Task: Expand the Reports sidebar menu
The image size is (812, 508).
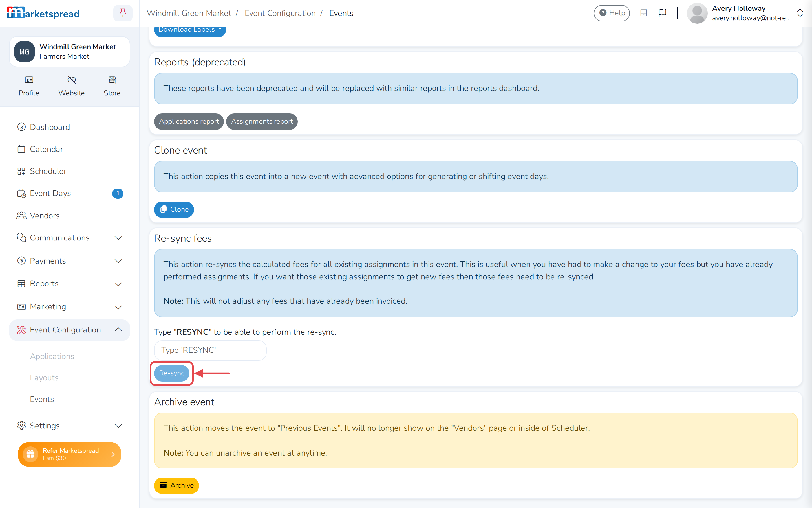Action: [69, 284]
